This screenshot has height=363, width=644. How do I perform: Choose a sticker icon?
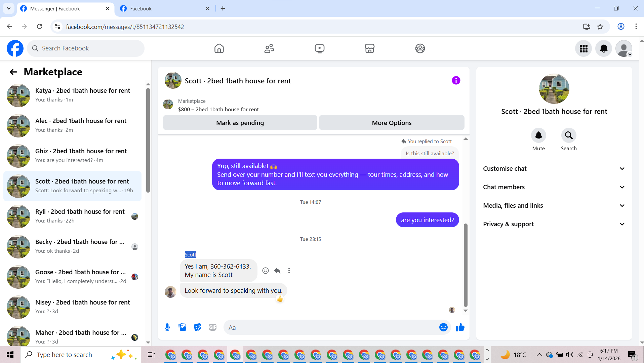(198, 327)
